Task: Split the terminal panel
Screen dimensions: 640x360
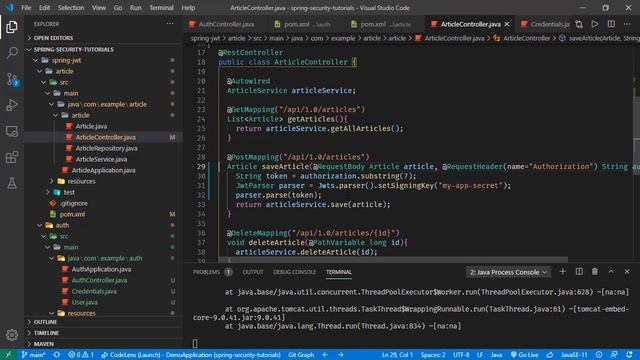Action: (579, 272)
